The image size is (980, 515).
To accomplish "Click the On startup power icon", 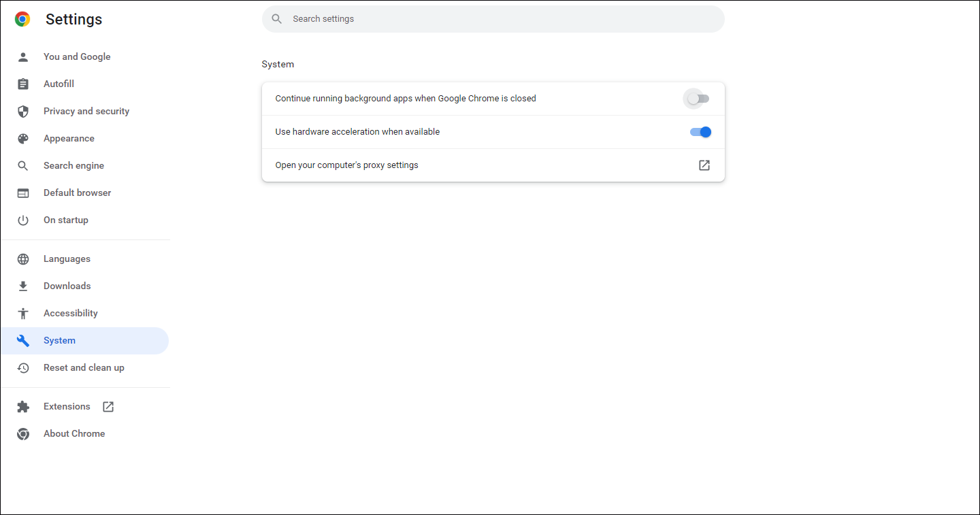I will [x=23, y=220].
